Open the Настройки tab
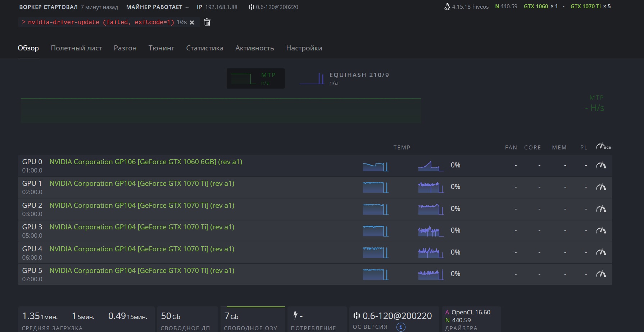This screenshot has height=332, width=644. (304, 48)
